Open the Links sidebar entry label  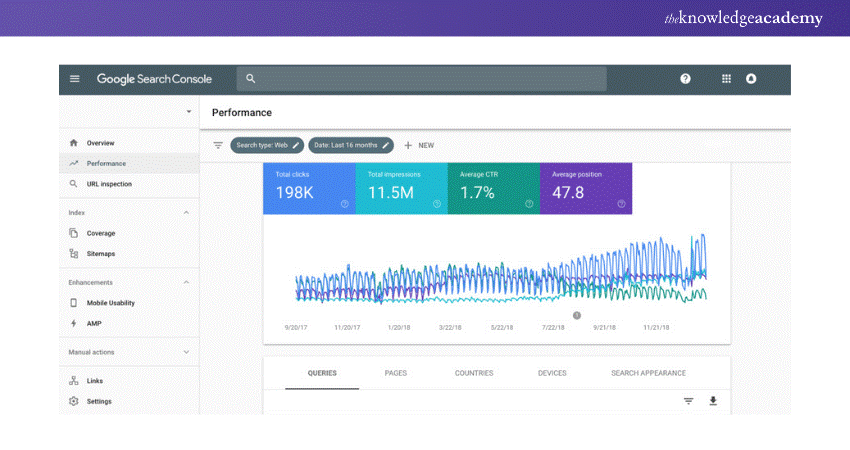click(95, 381)
